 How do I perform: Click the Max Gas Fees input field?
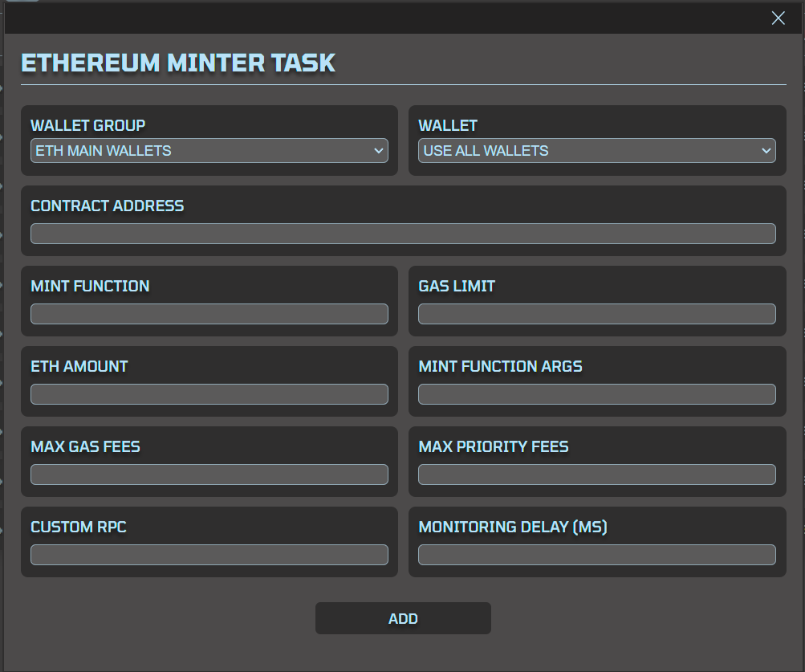(x=209, y=474)
